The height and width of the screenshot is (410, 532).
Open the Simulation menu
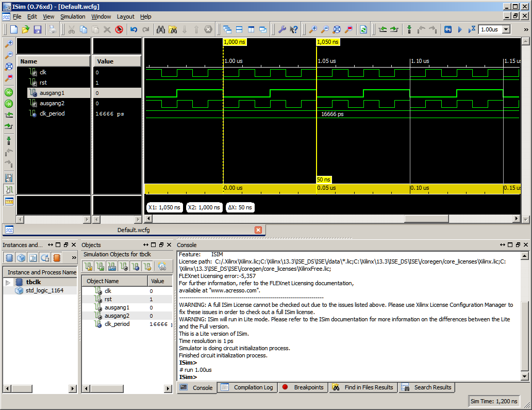[73, 17]
